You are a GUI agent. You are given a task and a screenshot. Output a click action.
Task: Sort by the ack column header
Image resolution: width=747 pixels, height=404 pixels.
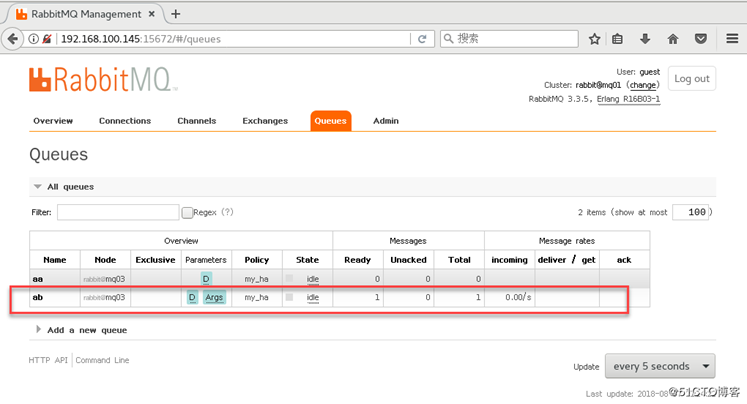(x=624, y=260)
